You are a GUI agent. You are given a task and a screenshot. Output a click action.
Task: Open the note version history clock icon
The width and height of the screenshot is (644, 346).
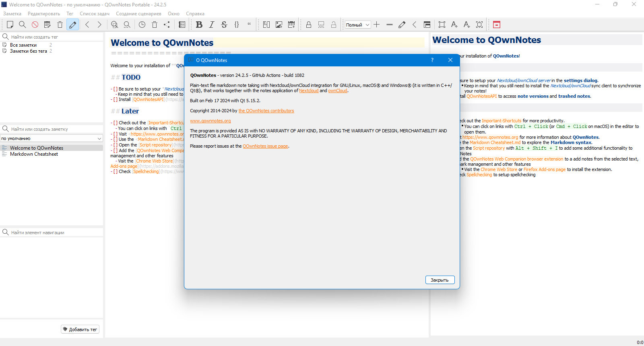click(x=142, y=25)
